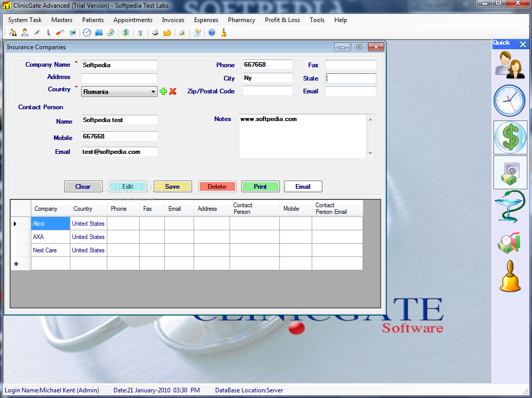Click the large golden bell Quick icon
The height and width of the screenshot is (398, 532).
[510, 276]
